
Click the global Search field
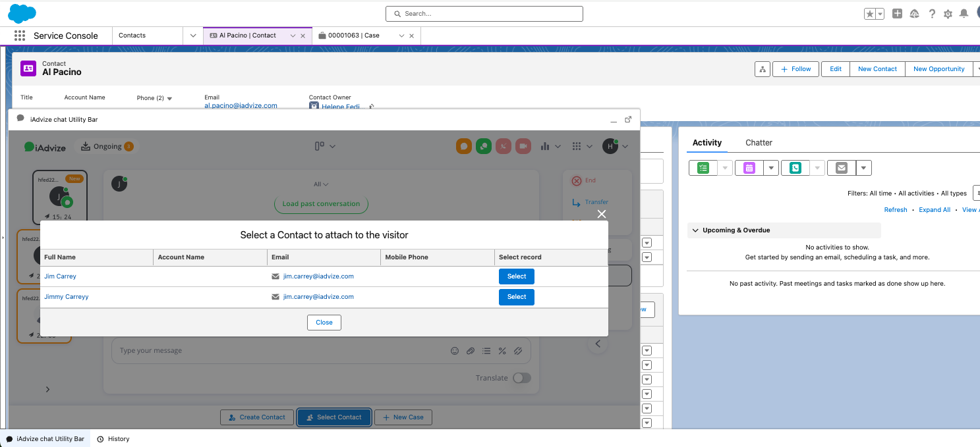click(484, 13)
